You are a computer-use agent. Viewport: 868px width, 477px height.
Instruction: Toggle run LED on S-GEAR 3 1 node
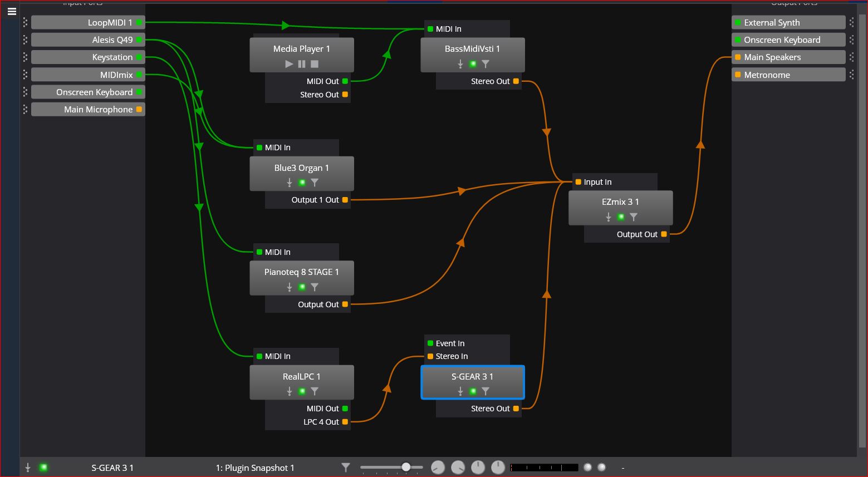coord(473,391)
